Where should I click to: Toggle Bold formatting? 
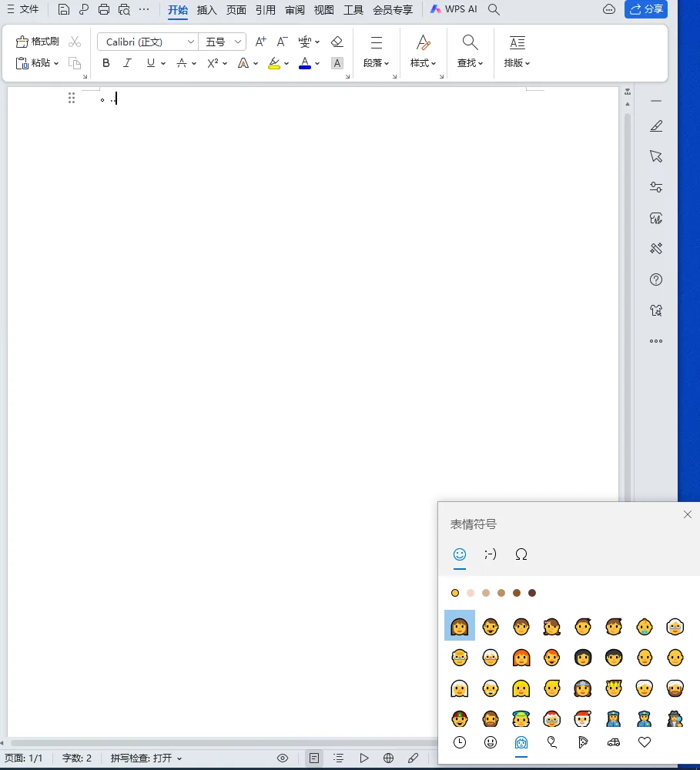click(106, 63)
